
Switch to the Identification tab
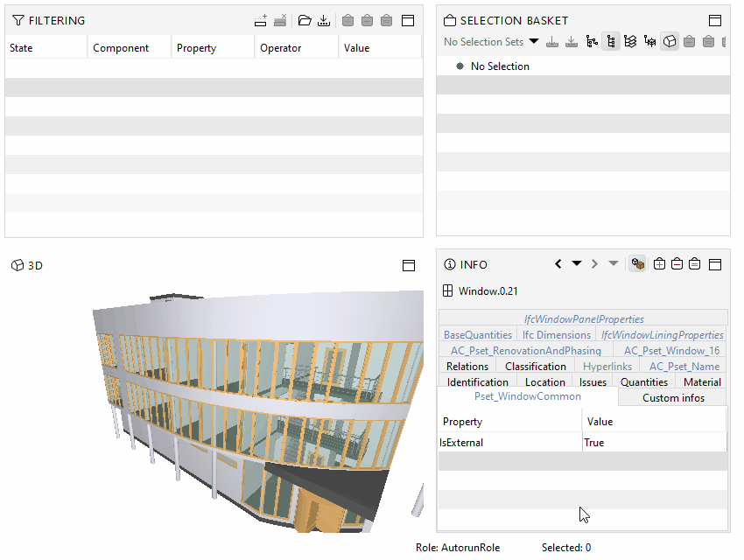(x=477, y=381)
